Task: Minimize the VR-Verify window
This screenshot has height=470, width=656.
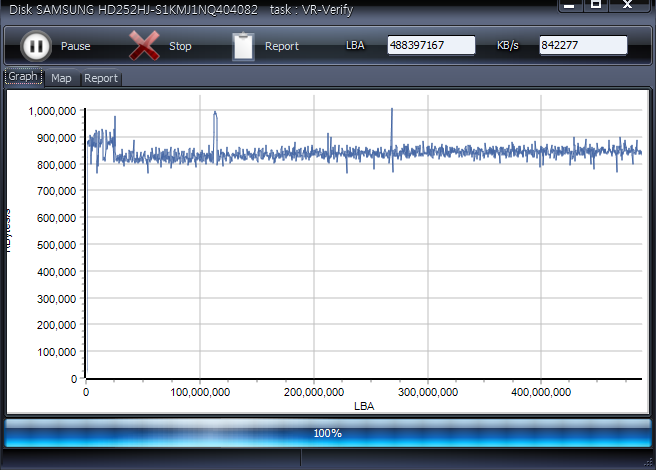Action: pos(570,5)
